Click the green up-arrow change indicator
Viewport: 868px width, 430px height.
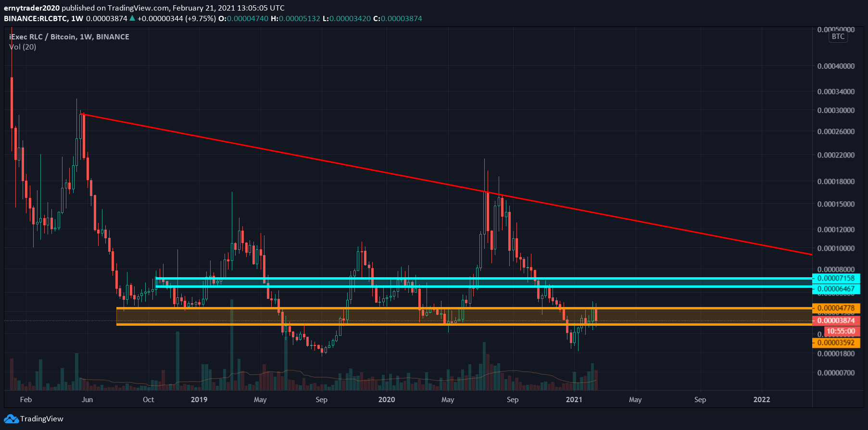tap(132, 18)
